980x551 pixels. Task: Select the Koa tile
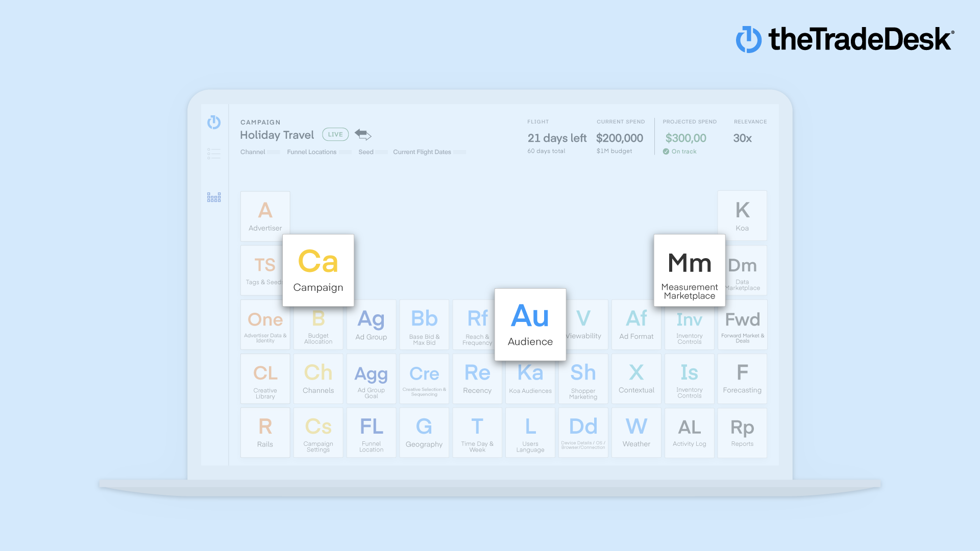coord(742,215)
